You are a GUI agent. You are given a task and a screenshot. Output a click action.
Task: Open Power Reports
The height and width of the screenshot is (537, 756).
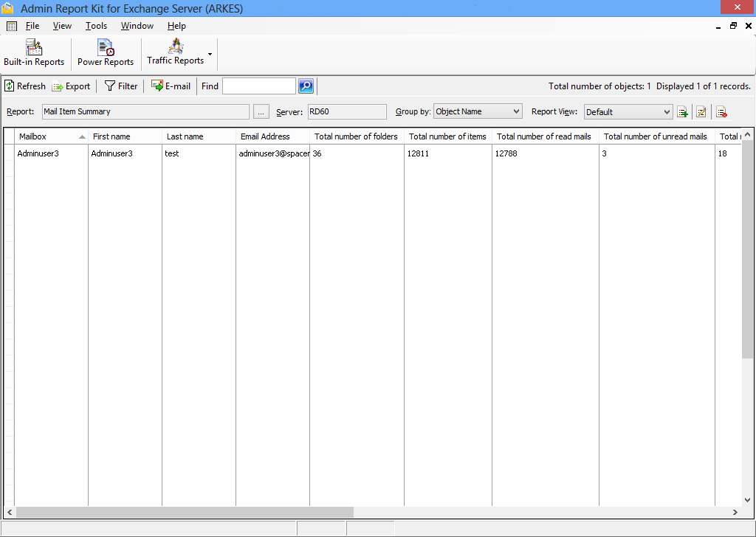106,52
